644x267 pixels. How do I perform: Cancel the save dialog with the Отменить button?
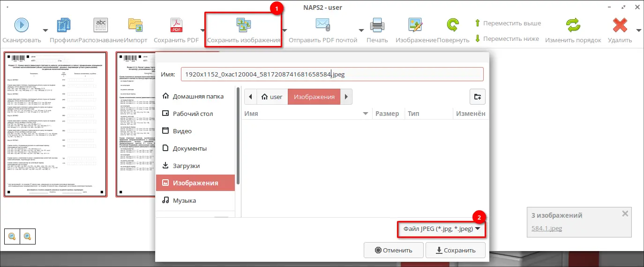point(394,250)
